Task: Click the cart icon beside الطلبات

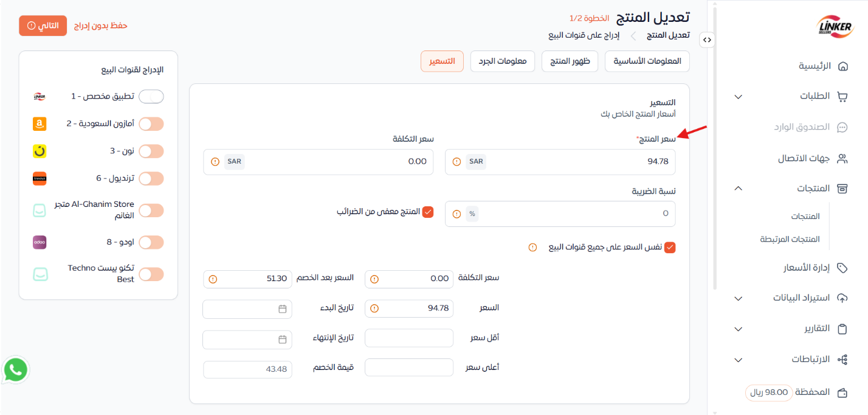Action: [842, 96]
